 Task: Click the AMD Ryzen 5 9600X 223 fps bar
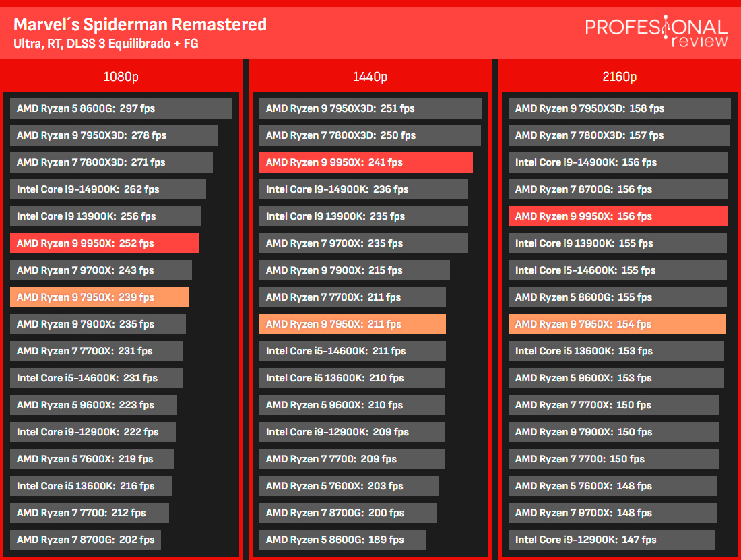click(x=94, y=404)
